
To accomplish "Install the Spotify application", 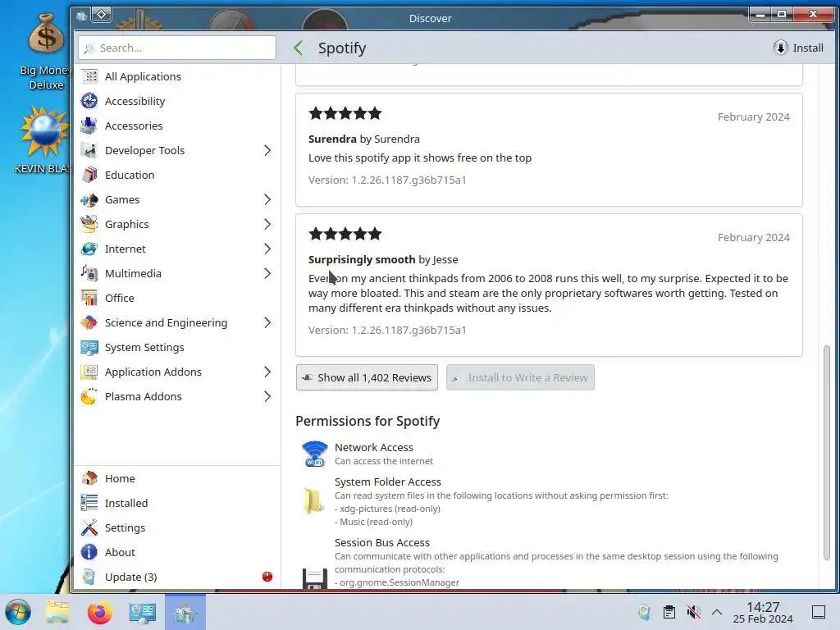I will [x=799, y=48].
